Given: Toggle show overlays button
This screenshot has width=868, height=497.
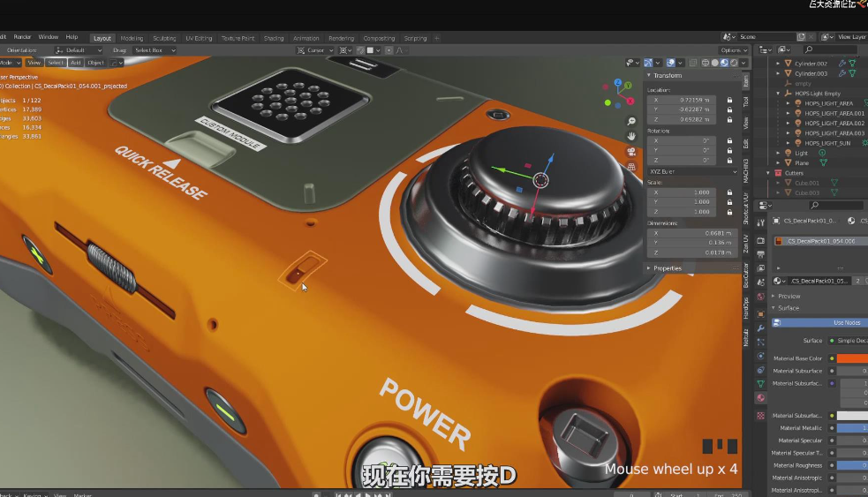Looking at the screenshot, I should click(x=670, y=63).
